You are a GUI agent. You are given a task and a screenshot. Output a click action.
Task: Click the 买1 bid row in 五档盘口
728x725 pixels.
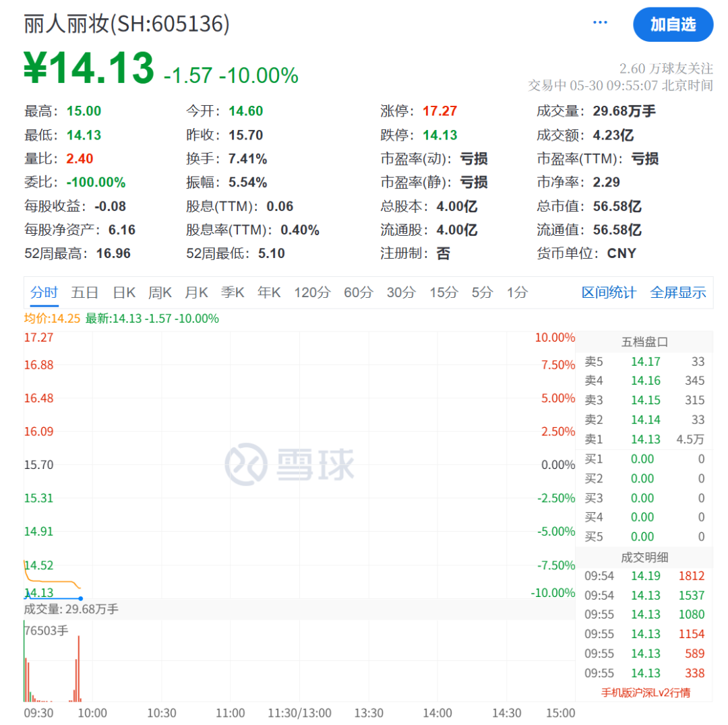pyautogui.click(x=645, y=459)
